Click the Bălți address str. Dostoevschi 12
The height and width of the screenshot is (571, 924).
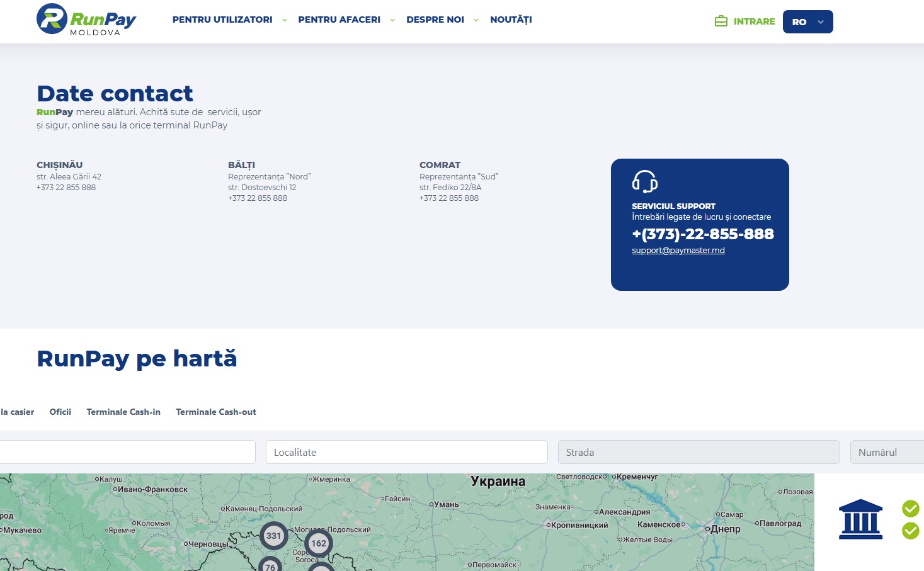(x=262, y=187)
